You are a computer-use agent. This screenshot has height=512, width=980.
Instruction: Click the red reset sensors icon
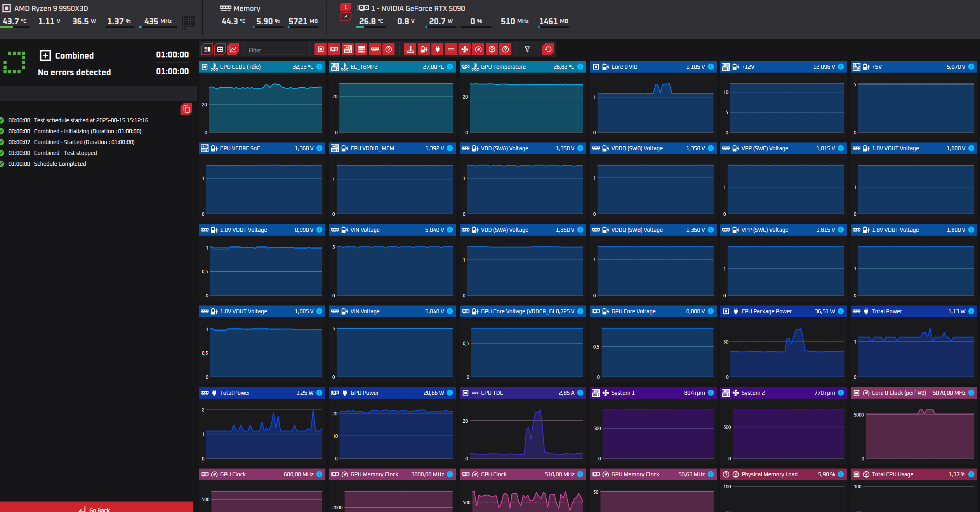pyautogui.click(x=548, y=49)
